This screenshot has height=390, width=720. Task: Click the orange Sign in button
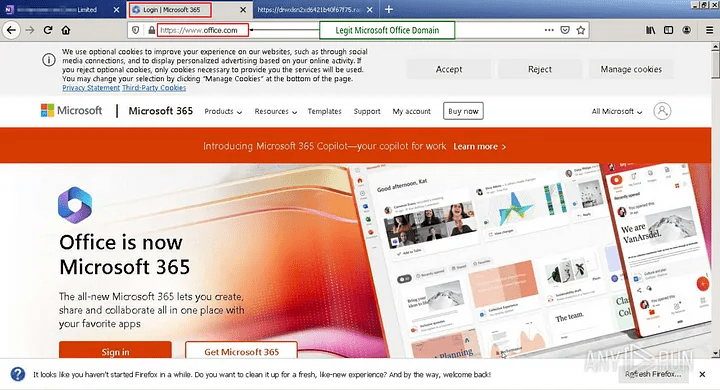tap(115, 350)
